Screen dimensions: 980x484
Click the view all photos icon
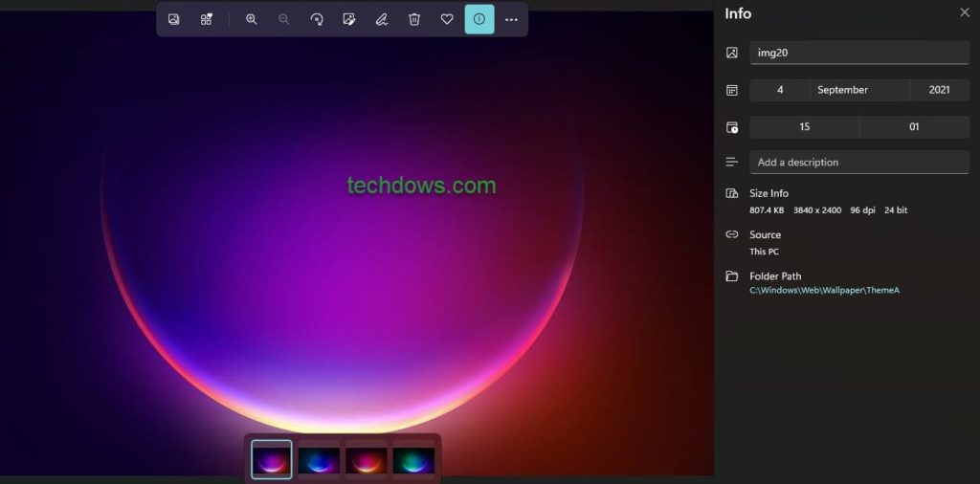click(174, 19)
